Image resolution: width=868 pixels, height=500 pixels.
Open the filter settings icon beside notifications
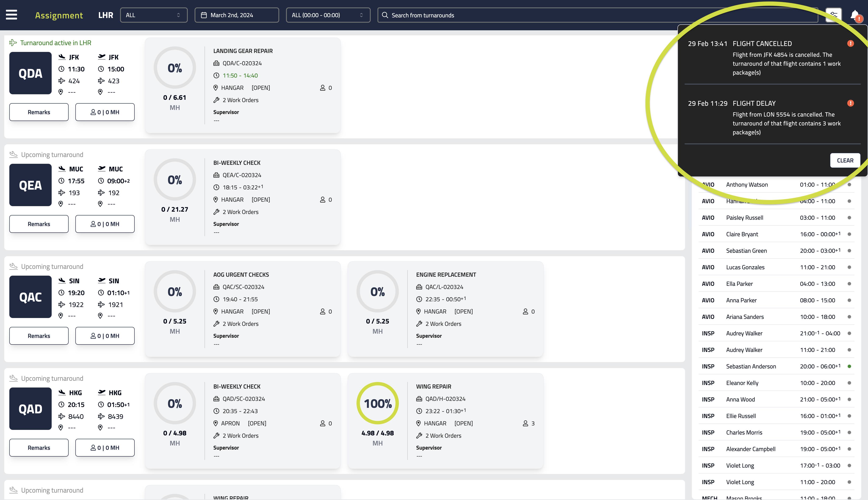(833, 15)
